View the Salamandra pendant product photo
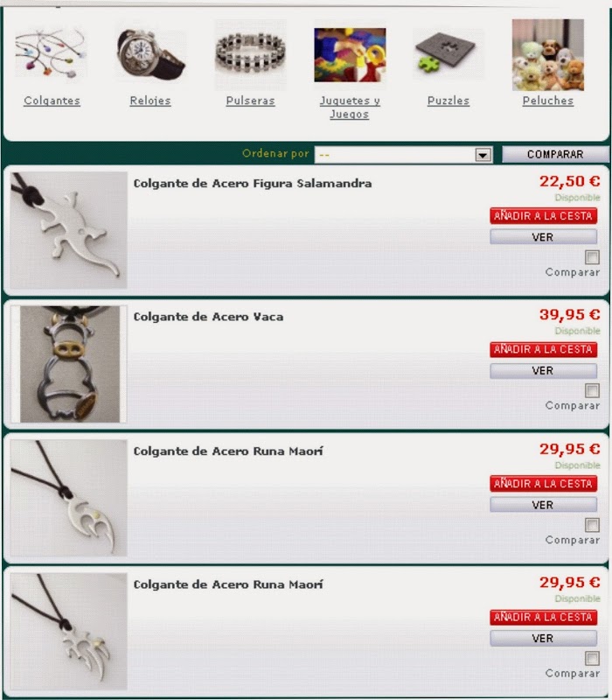This screenshot has width=612, height=700. coord(69,230)
